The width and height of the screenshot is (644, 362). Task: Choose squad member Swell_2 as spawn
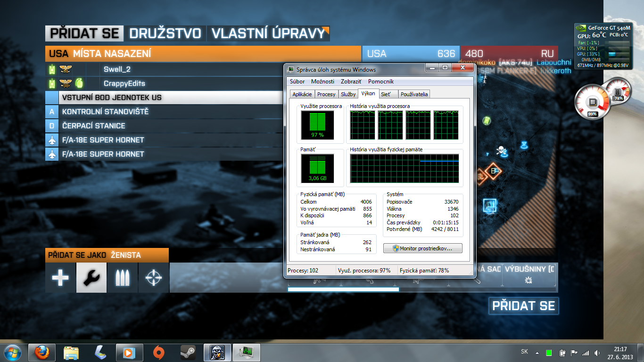pos(117,69)
